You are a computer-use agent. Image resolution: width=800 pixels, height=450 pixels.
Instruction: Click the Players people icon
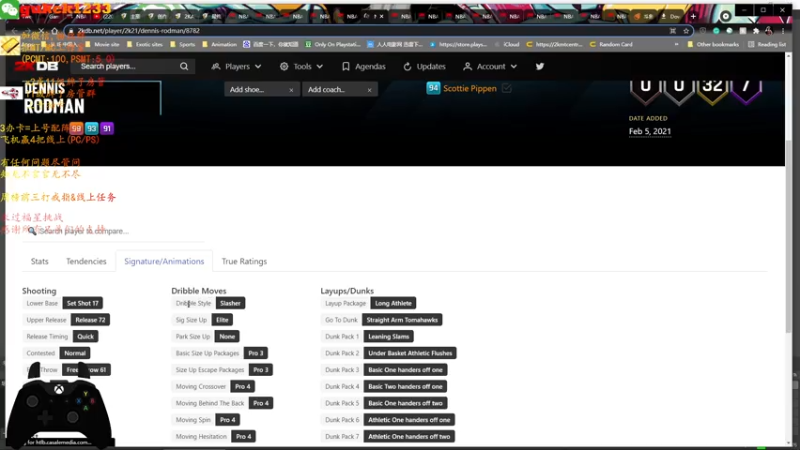click(x=216, y=66)
